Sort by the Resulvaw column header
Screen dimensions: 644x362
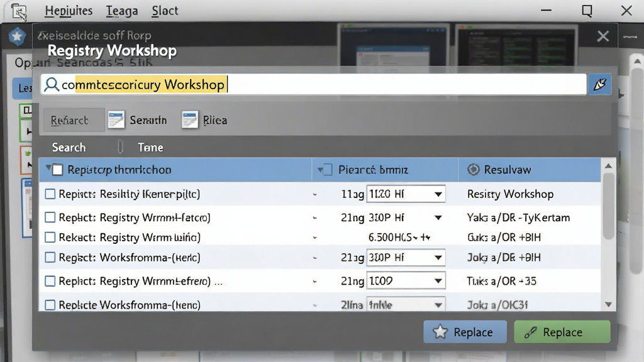[x=508, y=170]
